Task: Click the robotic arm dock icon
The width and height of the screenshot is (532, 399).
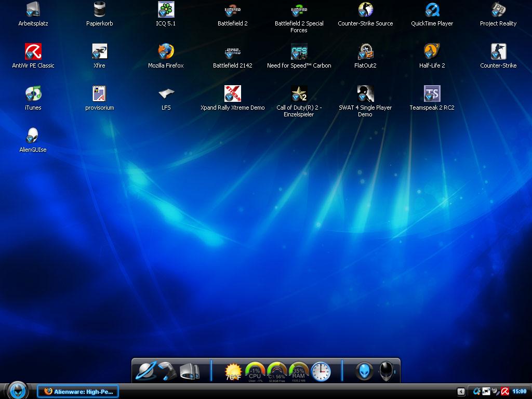Action: pos(168,371)
